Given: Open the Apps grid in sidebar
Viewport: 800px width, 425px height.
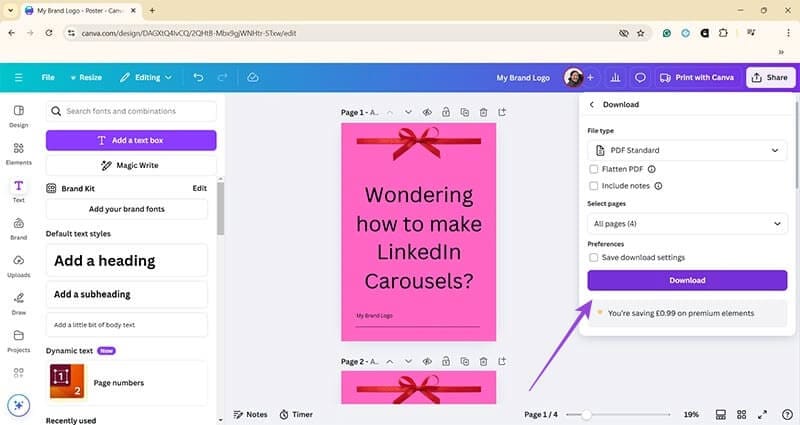Looking at the screenshot, I should 18,372.
